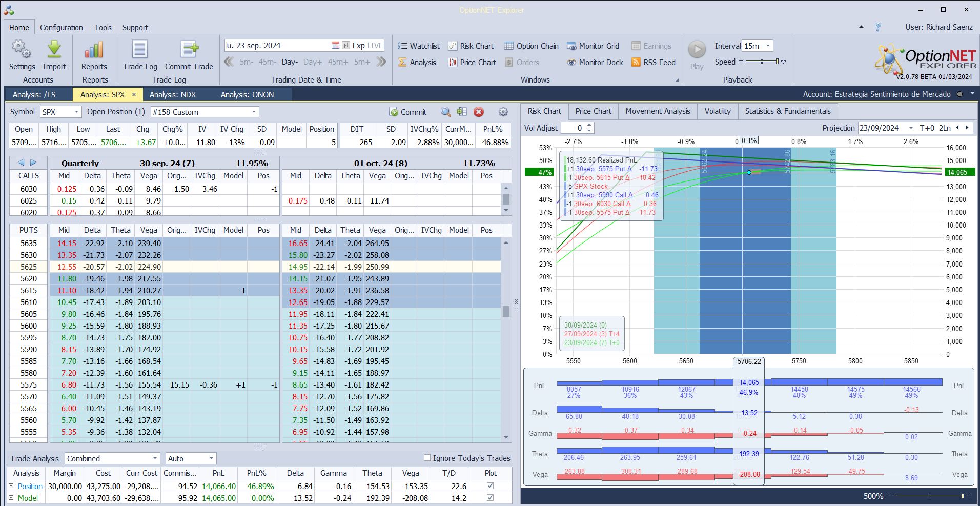Open the Projection date dropdown
The width and height of the screenshot is (980, 506).
tap(911, 128)
